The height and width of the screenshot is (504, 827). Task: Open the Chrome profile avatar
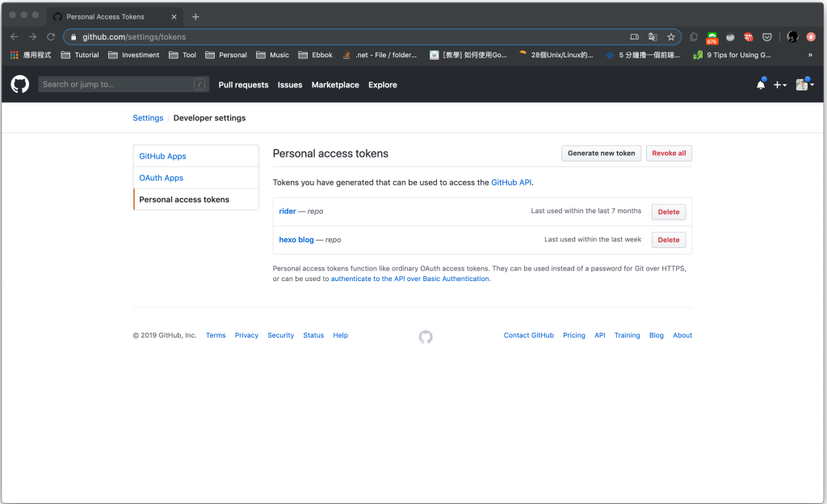[793, 37]
